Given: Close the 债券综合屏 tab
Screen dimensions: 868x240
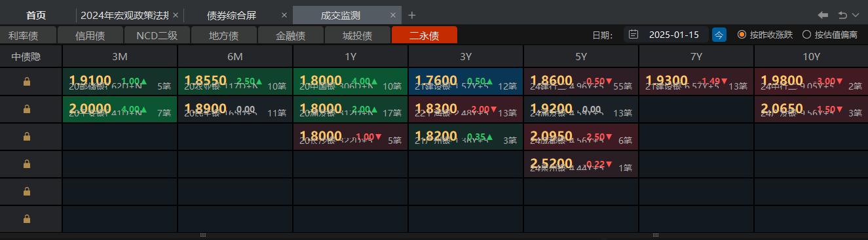Looking at the screenshot, I should [284, 15].
